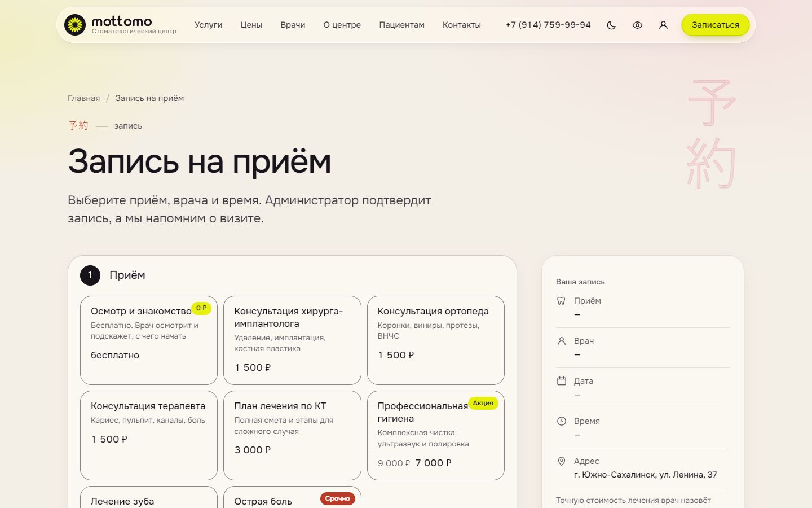Open the Услуги menu
This screenshot has width=812, height=508.
point(209,25)
